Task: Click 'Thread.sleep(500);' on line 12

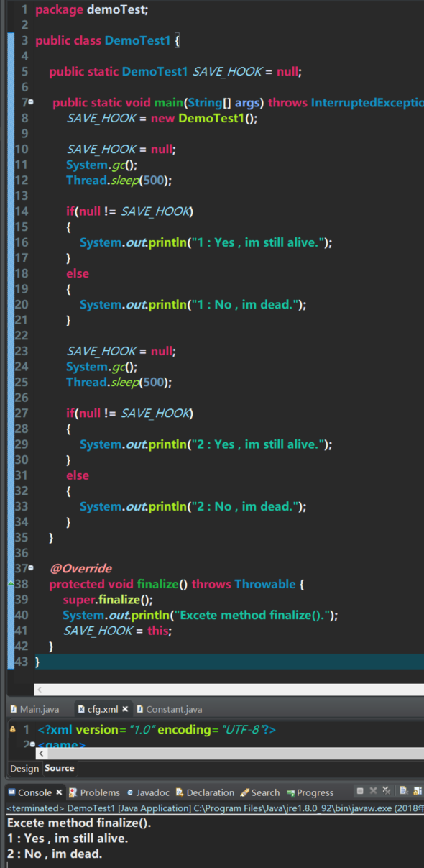Action: [x=119, y=180]
